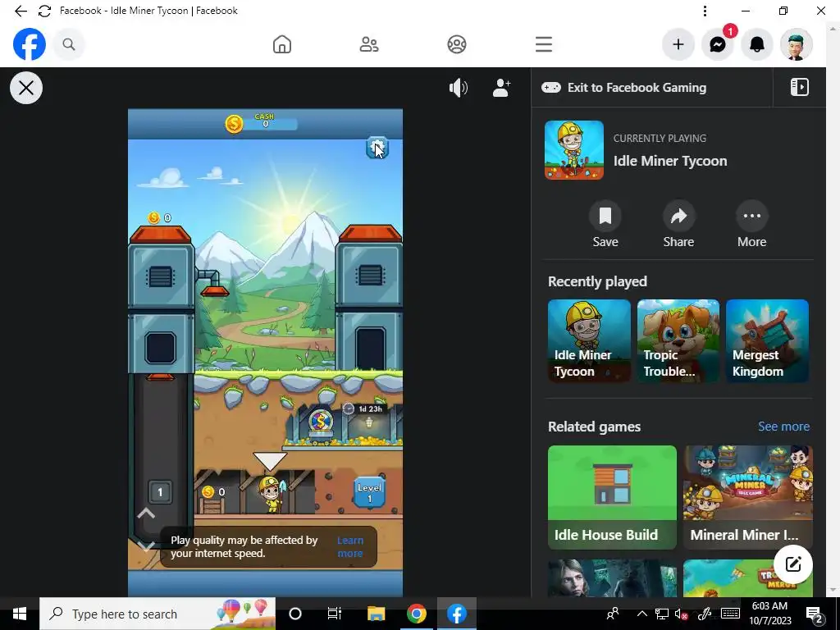Open notifications bell

tap(757, 44)
